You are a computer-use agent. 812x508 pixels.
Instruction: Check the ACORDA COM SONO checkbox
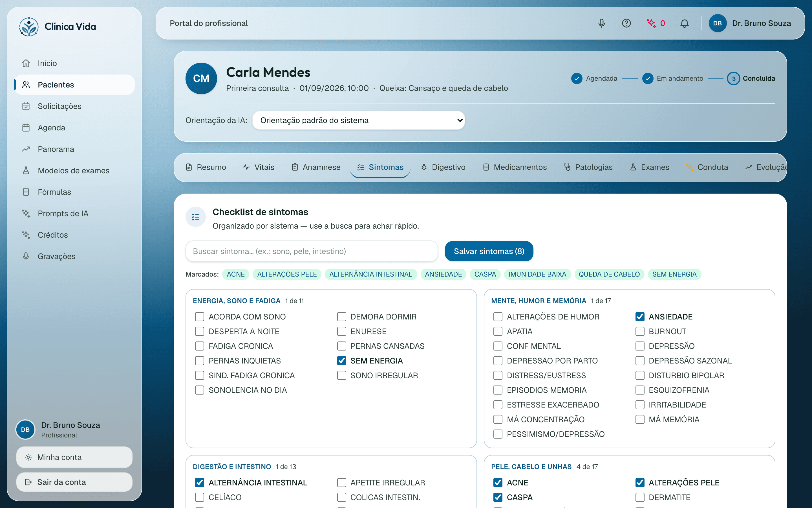pos(200,316)
